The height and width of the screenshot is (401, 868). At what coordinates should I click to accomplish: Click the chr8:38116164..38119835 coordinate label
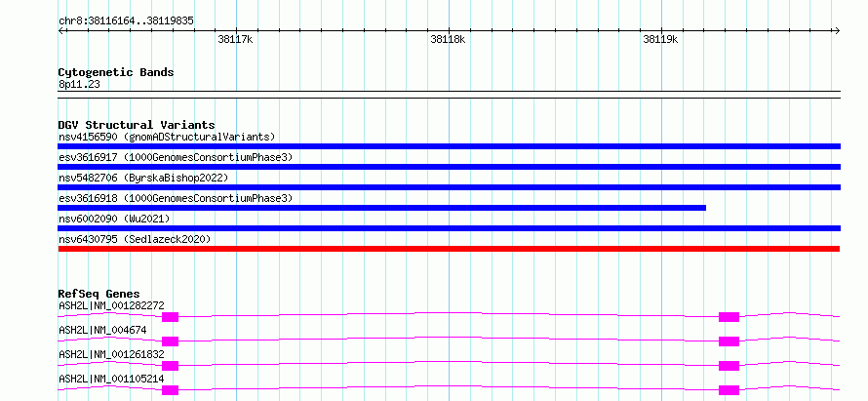click(126, 21)
